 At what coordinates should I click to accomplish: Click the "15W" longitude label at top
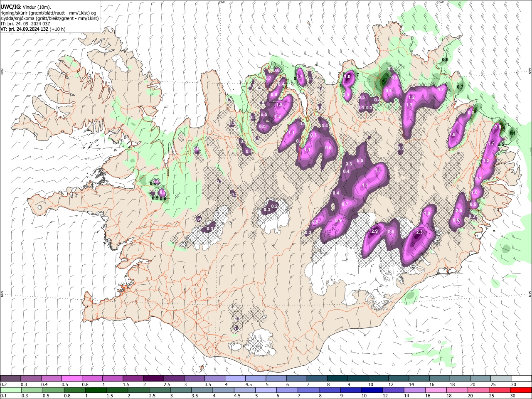440,2
